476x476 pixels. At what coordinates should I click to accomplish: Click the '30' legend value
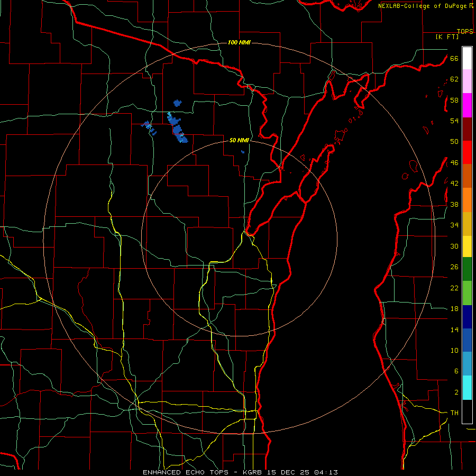click(454, 246)
